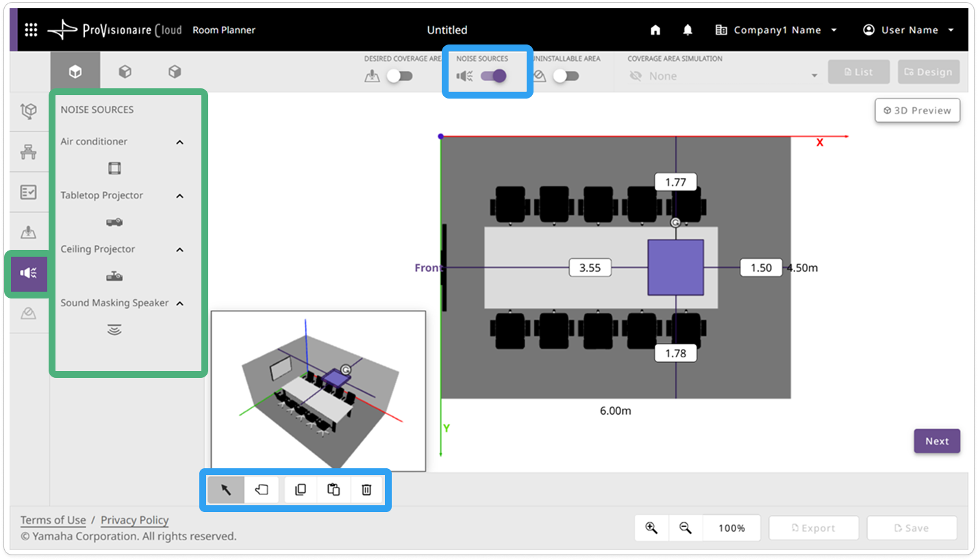978x560 pixels.
Task: Collapse the Air conditioner section
Action: 180,142
